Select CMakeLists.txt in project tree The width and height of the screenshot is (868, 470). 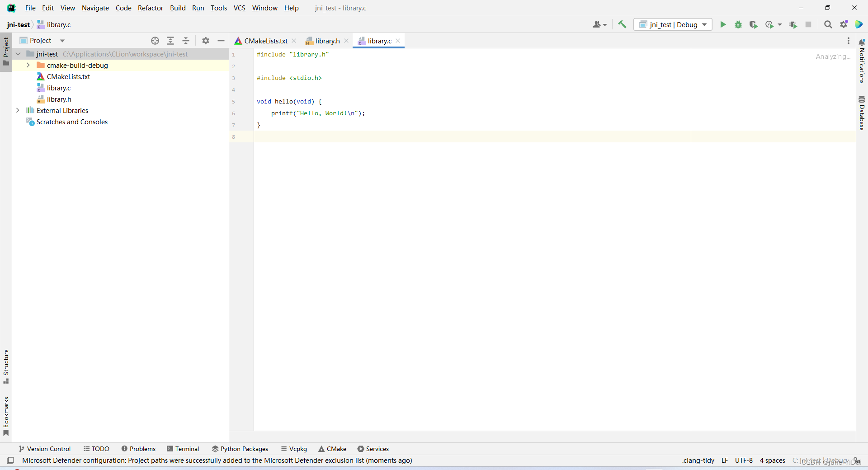(68, 76)
